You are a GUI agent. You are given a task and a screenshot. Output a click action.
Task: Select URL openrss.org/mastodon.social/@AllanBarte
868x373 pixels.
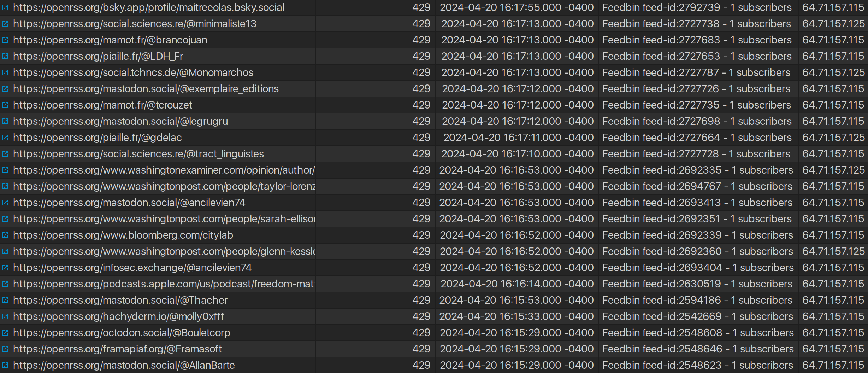tap(124, 365)
